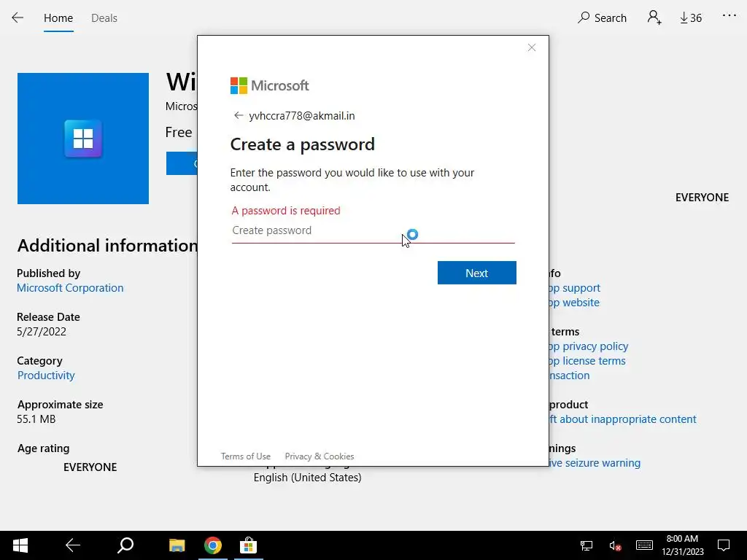Open the Productivity category link
Screen dimensions: 747x560
pos(46,376)
